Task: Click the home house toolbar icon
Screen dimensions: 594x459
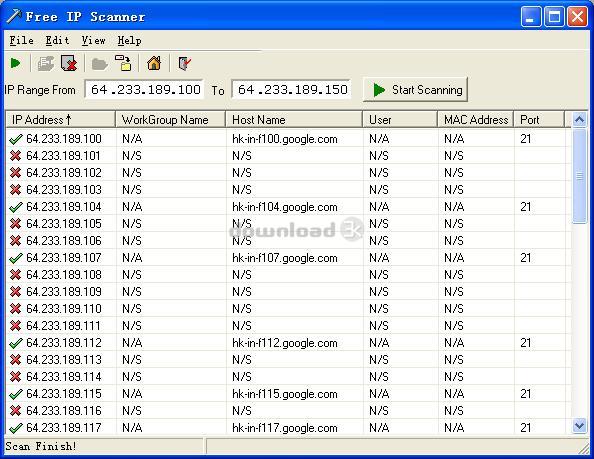Action: coord(154,63)
